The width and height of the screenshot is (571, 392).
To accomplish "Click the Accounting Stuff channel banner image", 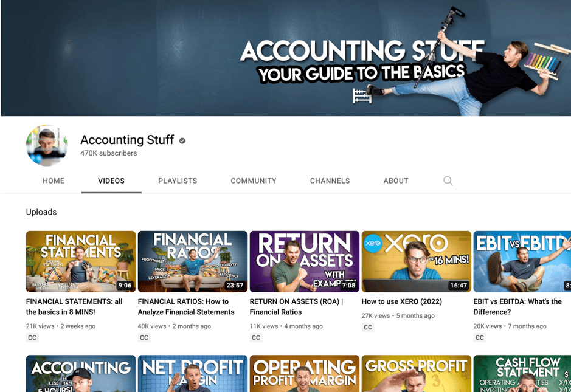I will [x=286, y=58].
